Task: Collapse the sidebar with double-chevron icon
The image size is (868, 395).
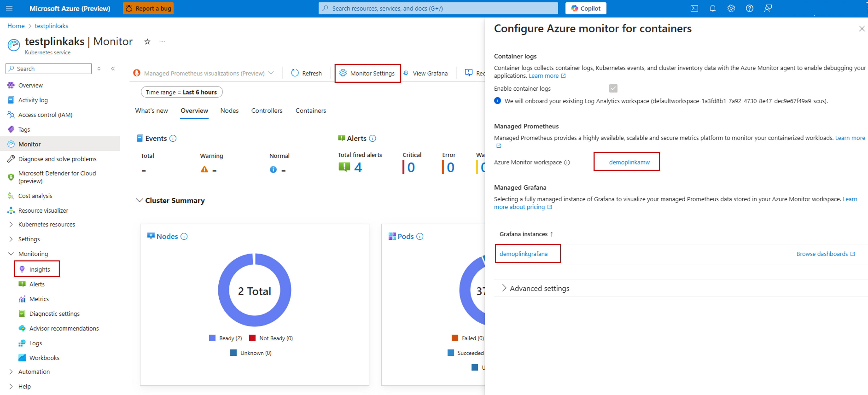Action: tap(113, 69)
